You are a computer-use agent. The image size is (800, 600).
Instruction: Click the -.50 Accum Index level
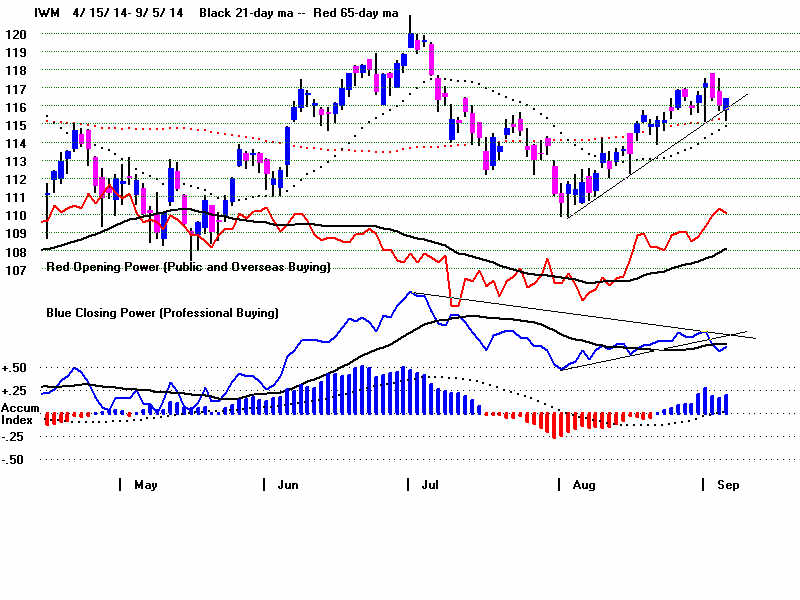pyautogui.click(x=13, y=460)
